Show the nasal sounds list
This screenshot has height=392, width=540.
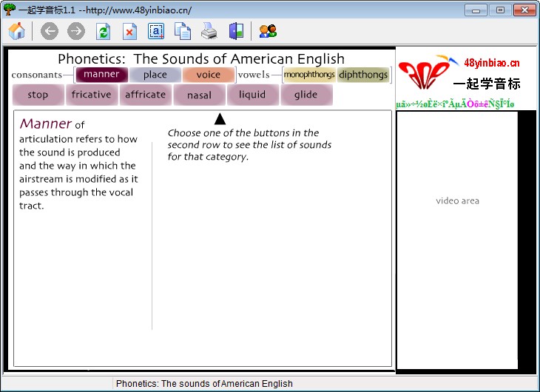(x=199, y=95)
